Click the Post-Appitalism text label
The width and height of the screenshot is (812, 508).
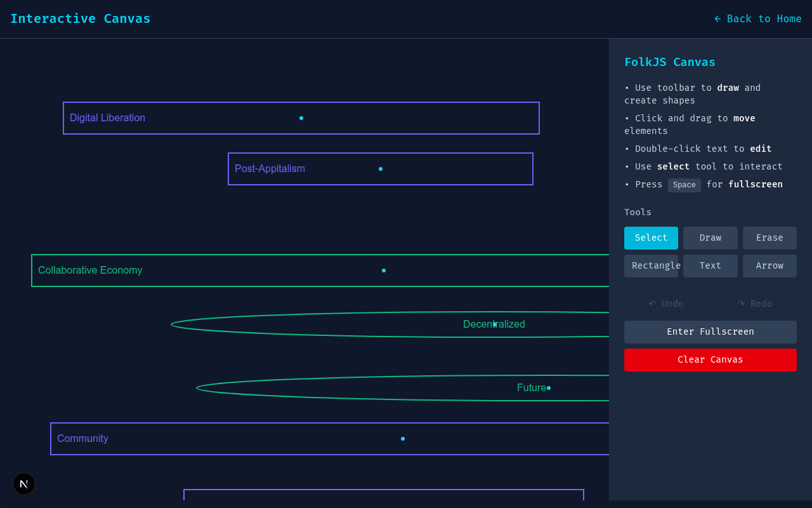click(270, 169)
